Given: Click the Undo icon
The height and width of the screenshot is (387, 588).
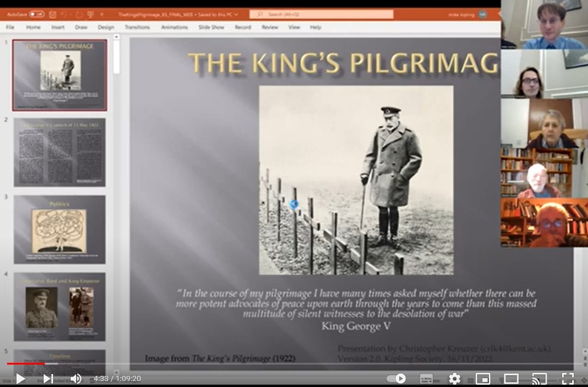Looking at the screenshot, I should (x=64, y=14).
